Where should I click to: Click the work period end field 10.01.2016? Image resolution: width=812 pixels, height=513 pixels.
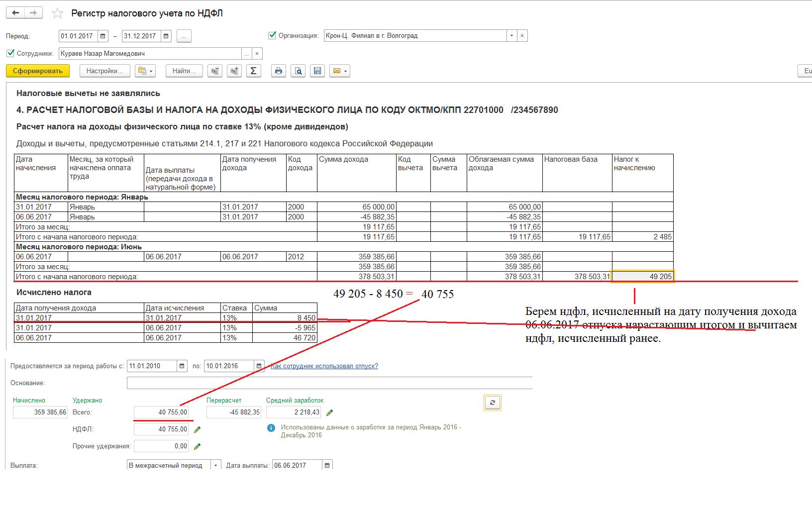tap(229, 366)
